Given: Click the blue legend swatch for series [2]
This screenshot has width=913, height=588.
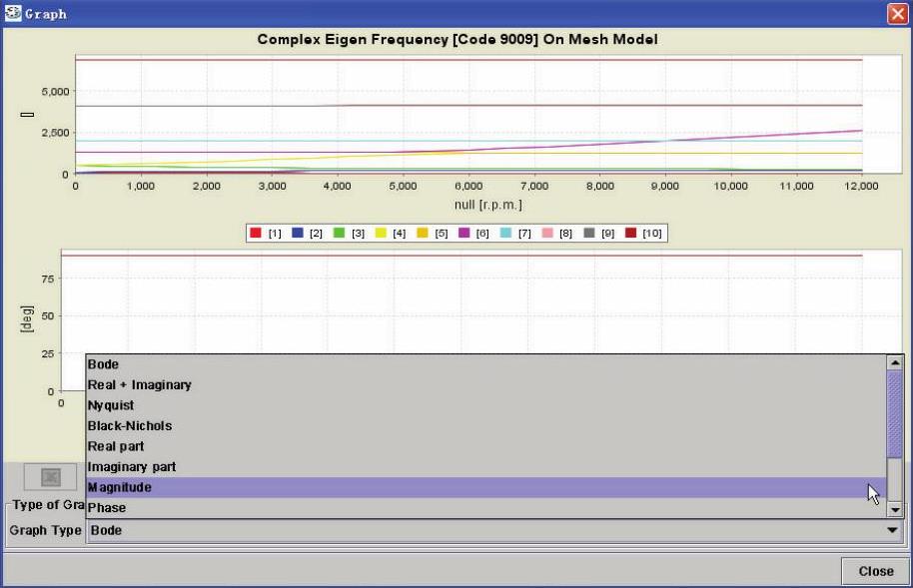Looking at the screenshot, I should click(298, 234).
